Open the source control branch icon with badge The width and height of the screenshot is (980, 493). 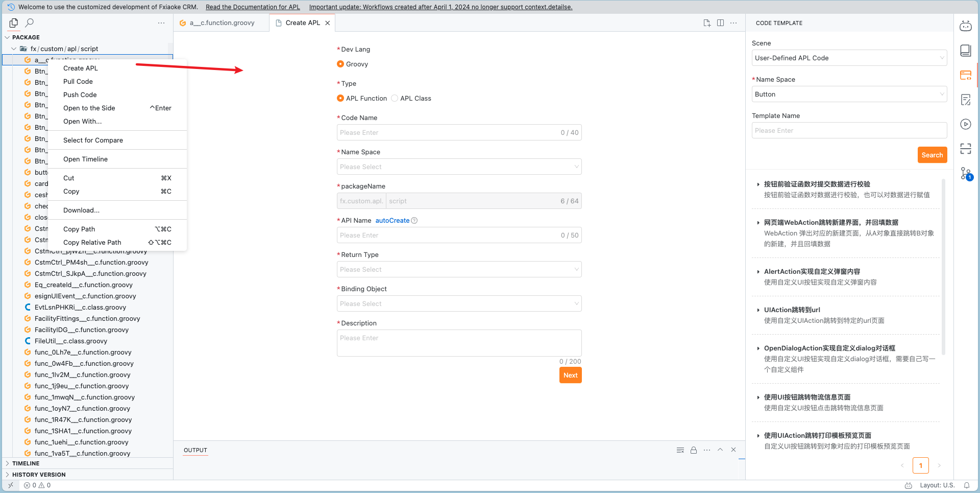coord(965,174)
